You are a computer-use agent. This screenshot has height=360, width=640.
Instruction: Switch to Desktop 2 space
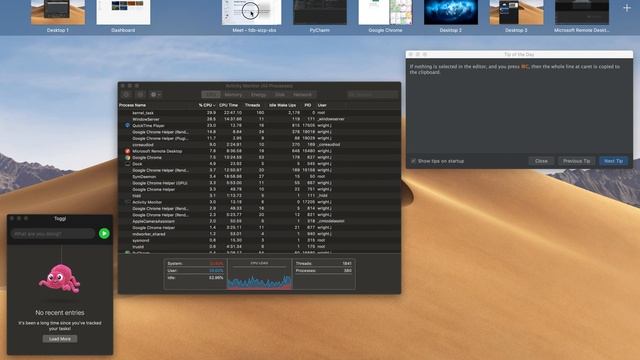[451, 12]
